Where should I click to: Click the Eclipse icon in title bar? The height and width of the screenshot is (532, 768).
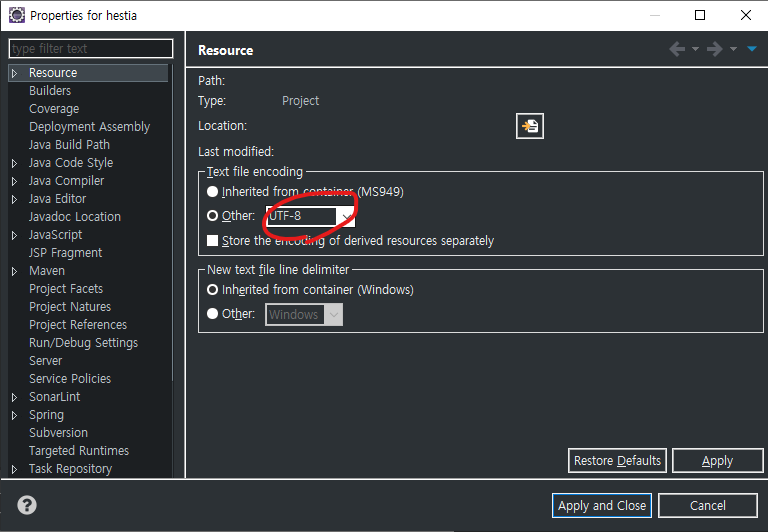(x=17, y=15)
